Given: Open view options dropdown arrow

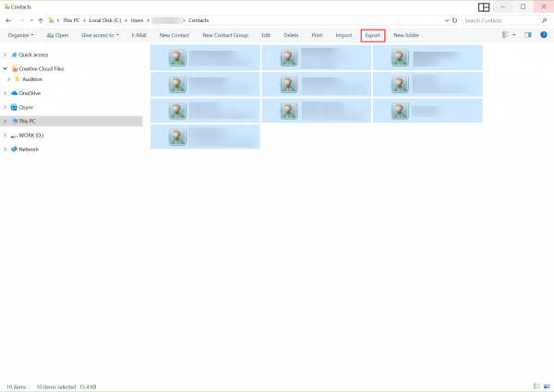Looking at the screenshot, I should (514, 34).
